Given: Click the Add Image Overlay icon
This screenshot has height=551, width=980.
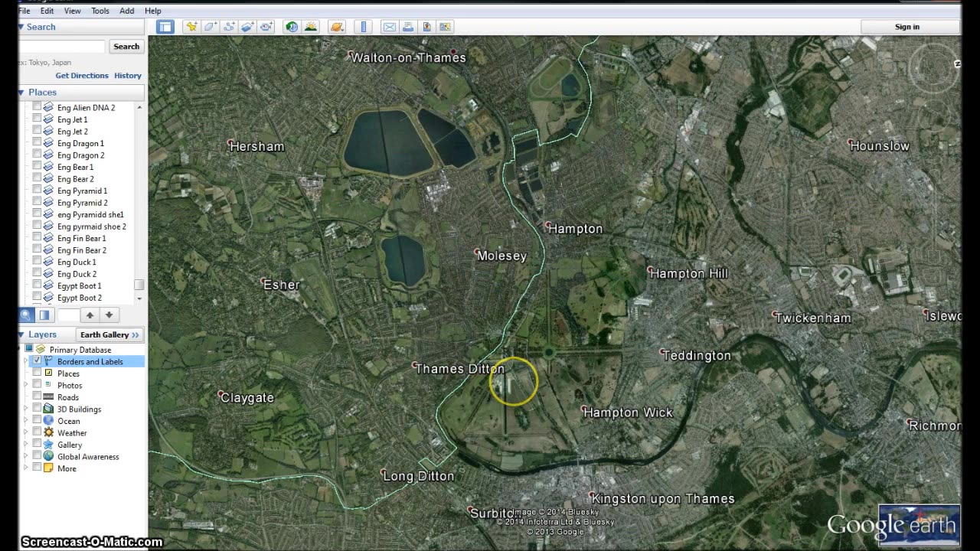Looking at the screenshot, I should click(247, 27).
